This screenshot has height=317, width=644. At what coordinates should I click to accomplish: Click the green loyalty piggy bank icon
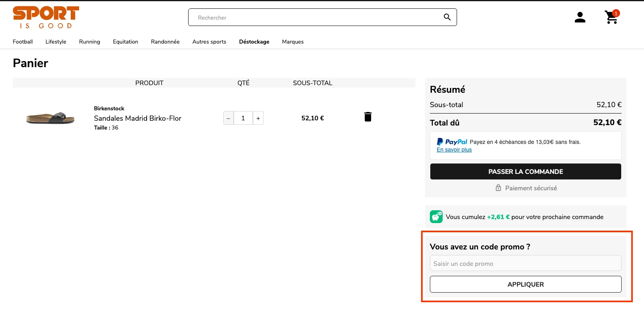point(436,217)
